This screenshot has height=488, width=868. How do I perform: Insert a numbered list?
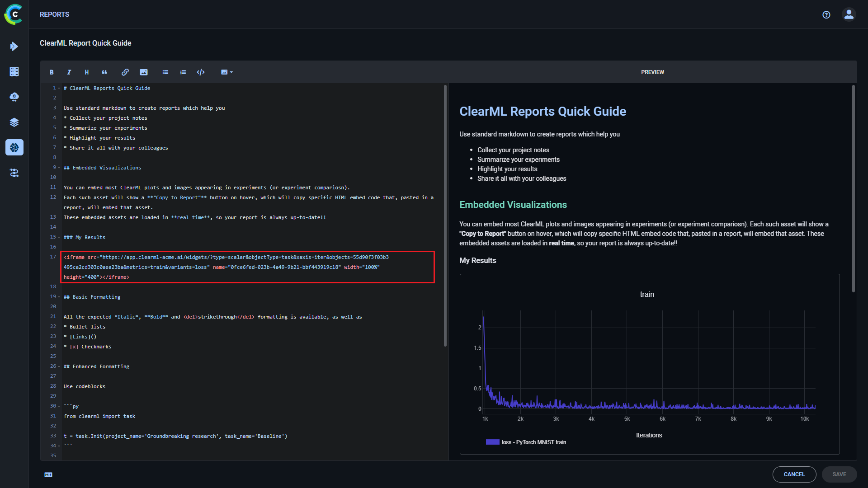point(183,72)
